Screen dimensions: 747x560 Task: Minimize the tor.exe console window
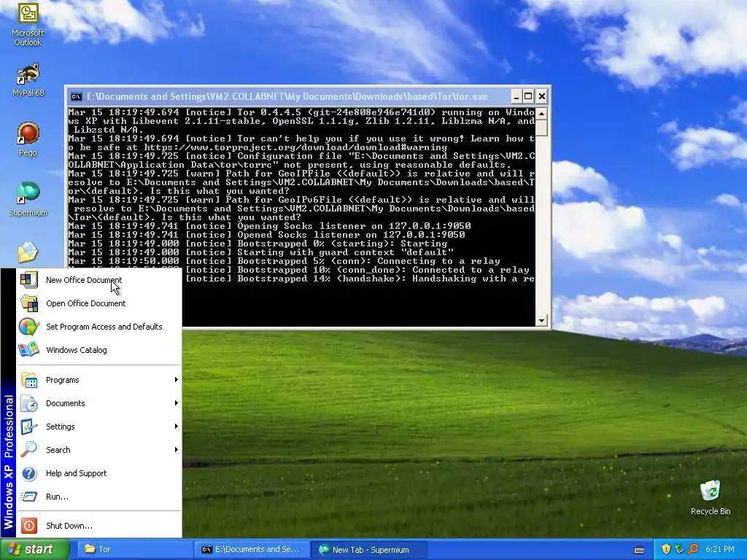coord(516,97)
